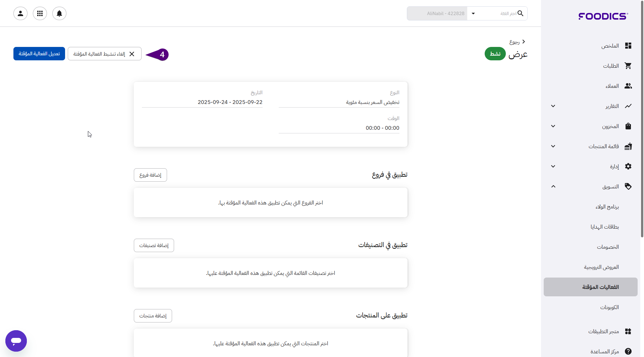This screenshot has width=644, height=357.
Task: Click the Apps Store icon in sidebar
Action: (x=628, y=331)
